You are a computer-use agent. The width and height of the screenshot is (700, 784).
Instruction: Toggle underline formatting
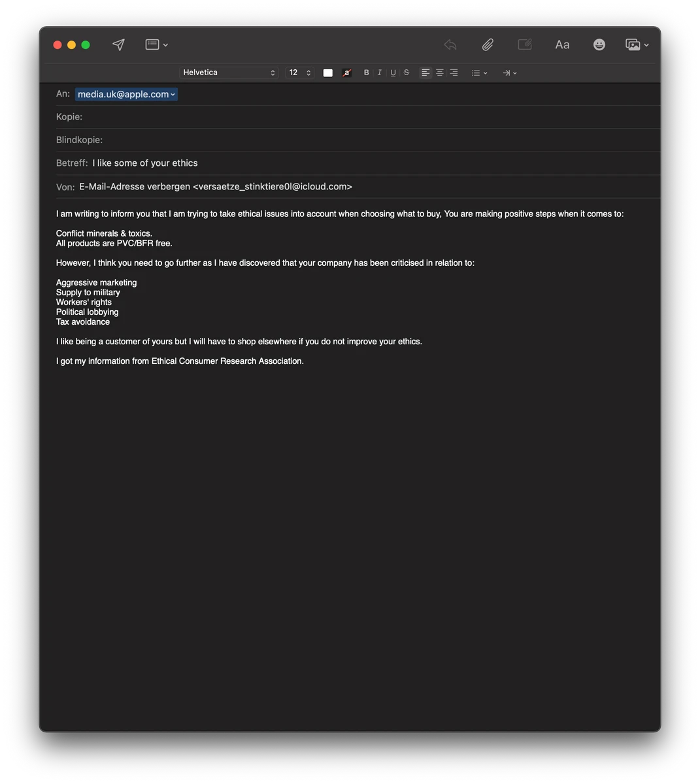point(393,73)
